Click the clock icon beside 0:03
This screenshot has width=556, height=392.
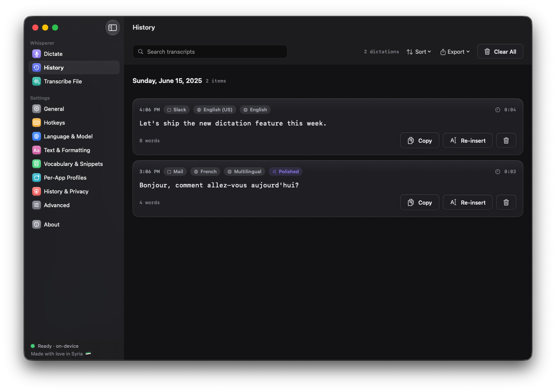[497, 171]
